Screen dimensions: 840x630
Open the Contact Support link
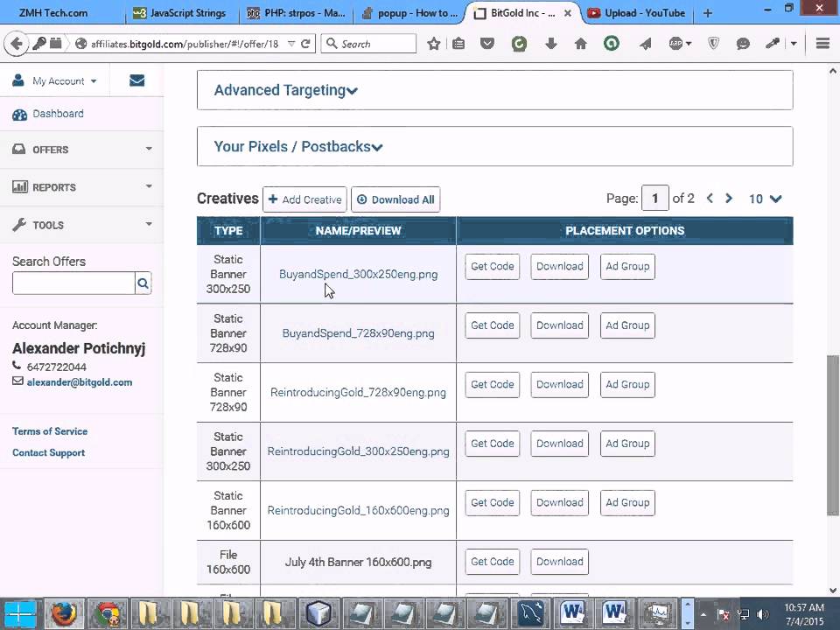point(49,452)
